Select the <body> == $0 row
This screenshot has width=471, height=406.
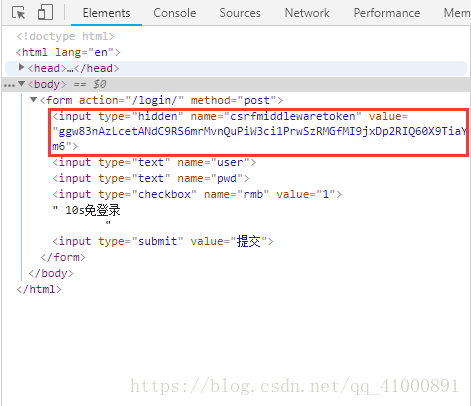tap(236, 84)
